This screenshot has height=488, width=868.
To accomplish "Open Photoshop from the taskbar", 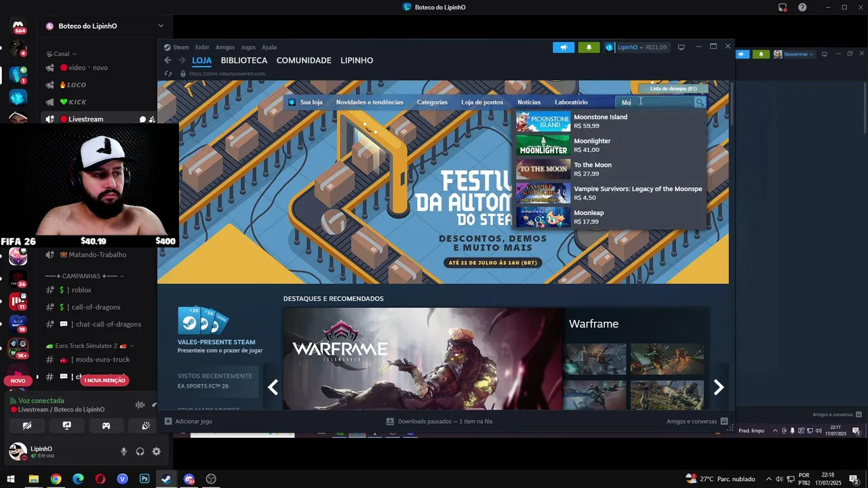I will [x=144, y=479].
